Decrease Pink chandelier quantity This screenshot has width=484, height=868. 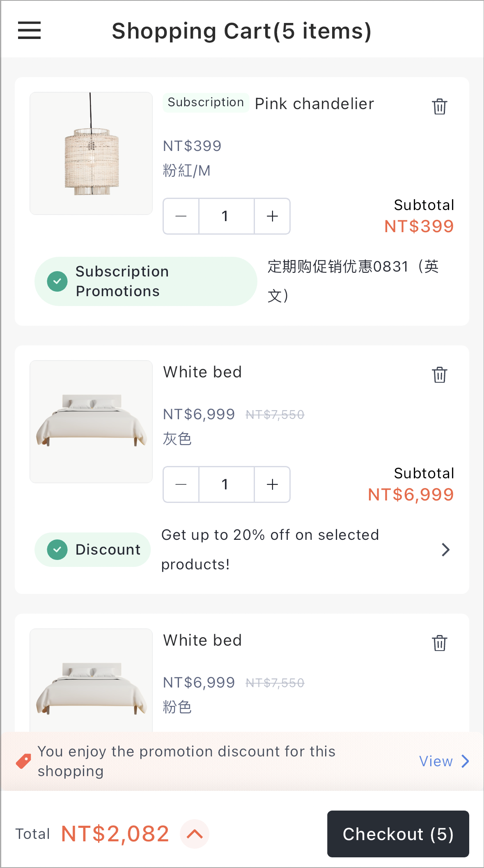coord(181,216)
